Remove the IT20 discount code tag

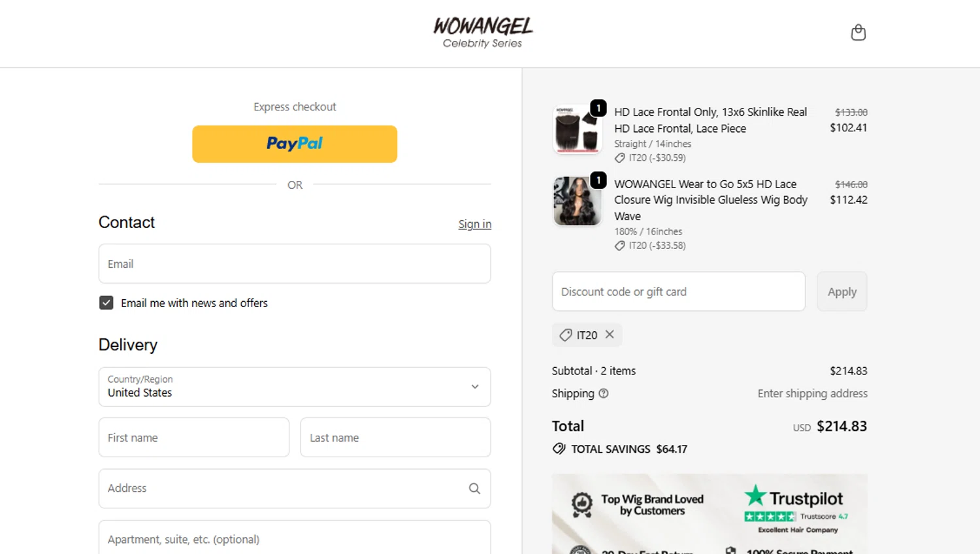(x=610, y=334)
